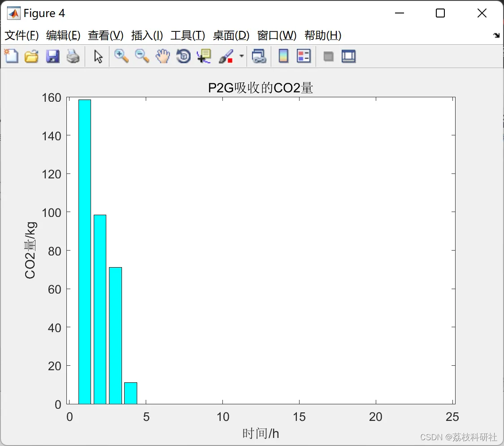Open the 文件(F) menu

22,35
